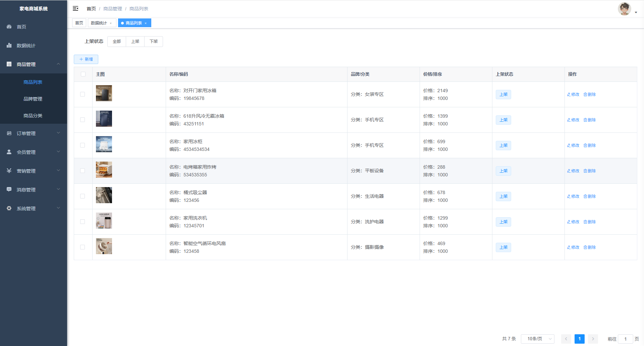Image resolution: width=644 pixels, height=346 pixels.
Task: Open 数据统计 bar chart icon in sidebar
Action: tap(9, 45)
